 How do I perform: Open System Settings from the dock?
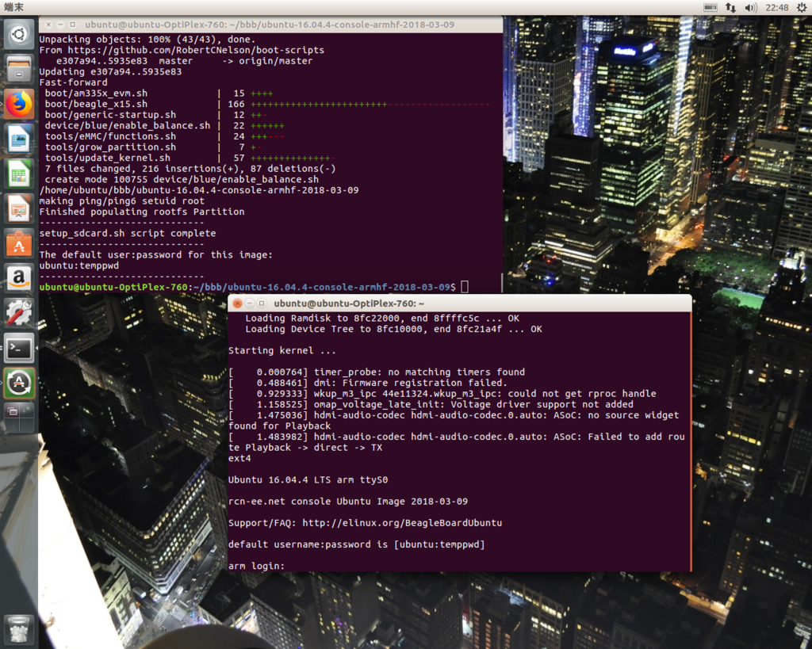pyautogui.click(x=19, y=314)
